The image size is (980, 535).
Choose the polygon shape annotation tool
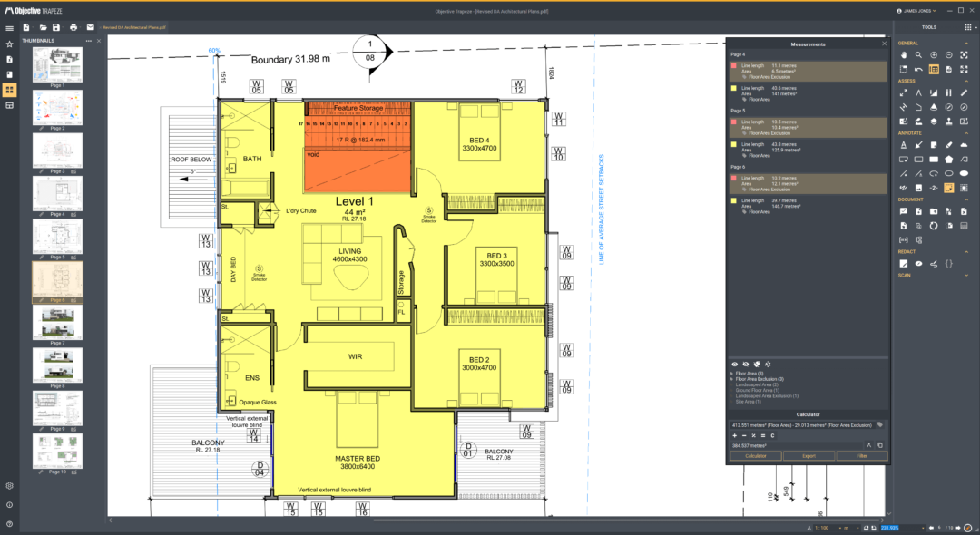tap(949, 159)
